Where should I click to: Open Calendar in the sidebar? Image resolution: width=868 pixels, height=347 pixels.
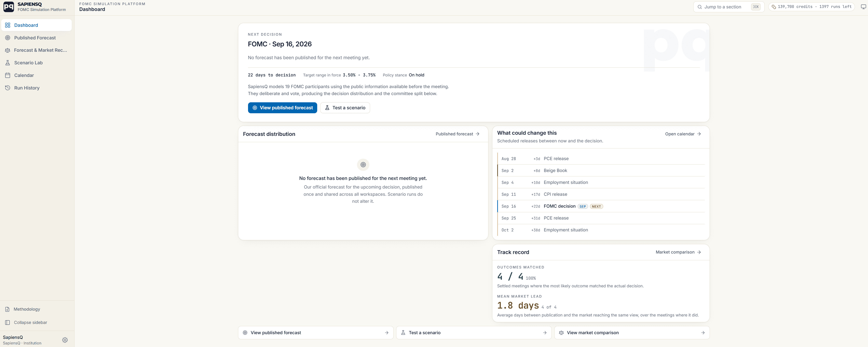[x=36, y=75]
